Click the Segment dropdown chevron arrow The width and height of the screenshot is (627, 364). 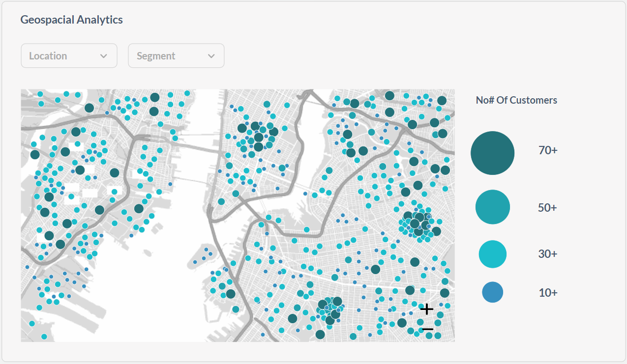click(211, 56)
